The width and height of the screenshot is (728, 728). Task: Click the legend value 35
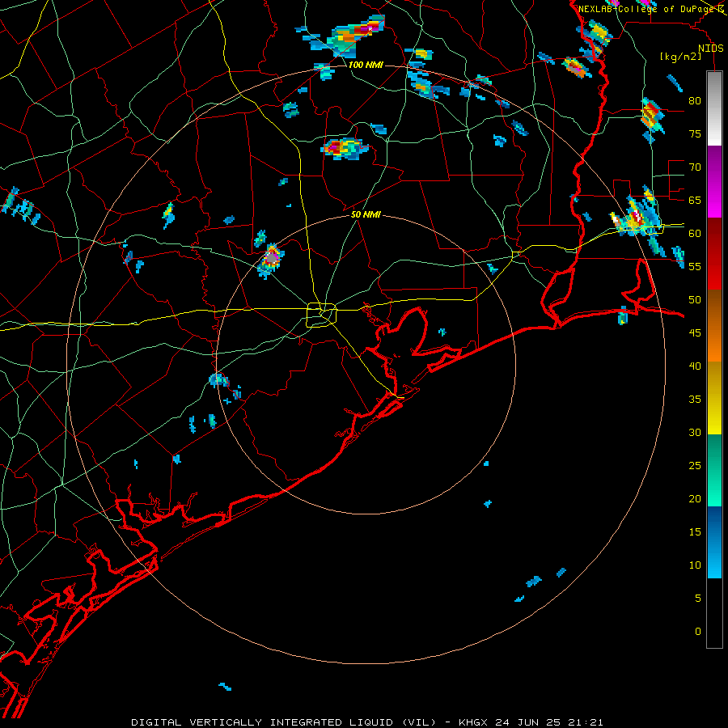point(695,400)
